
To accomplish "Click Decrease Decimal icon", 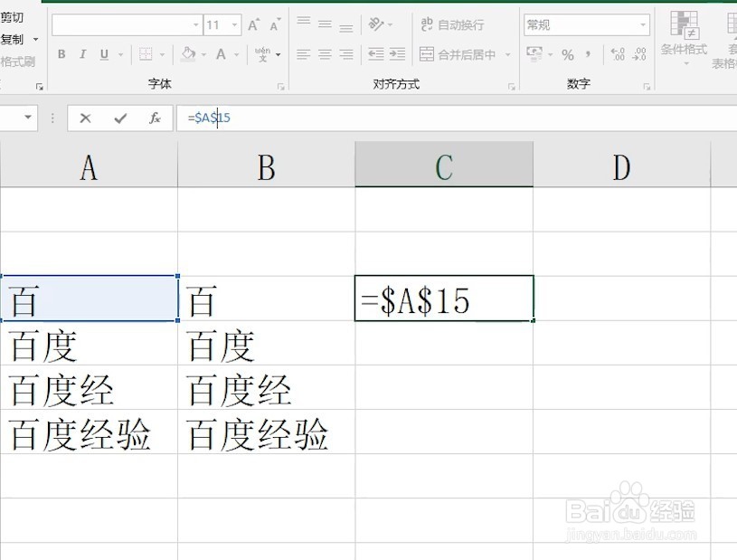I will [639, 54].
